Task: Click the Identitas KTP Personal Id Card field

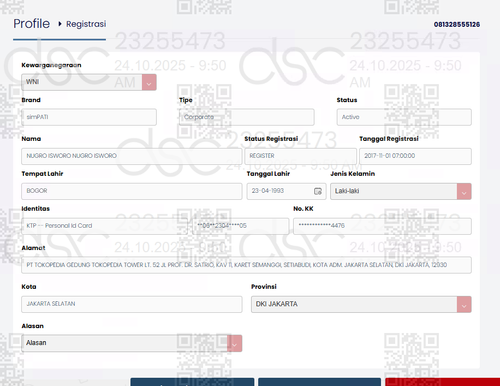Action: click(104, 226)
